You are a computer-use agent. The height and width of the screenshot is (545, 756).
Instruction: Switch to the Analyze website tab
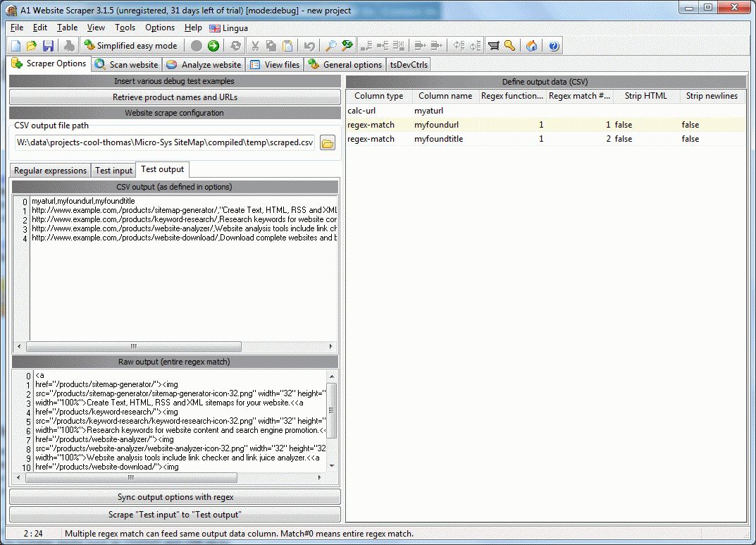(204, 65)
